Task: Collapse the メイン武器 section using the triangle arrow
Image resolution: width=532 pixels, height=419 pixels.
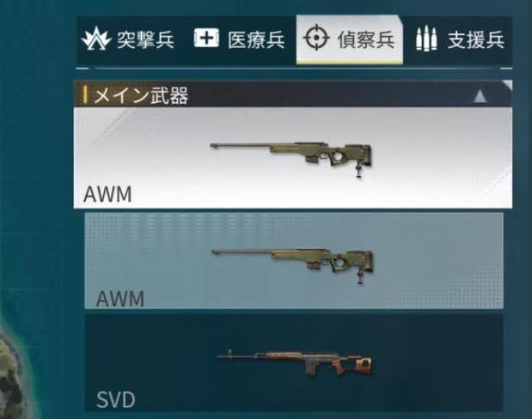Action: click(x=480, y=96)
